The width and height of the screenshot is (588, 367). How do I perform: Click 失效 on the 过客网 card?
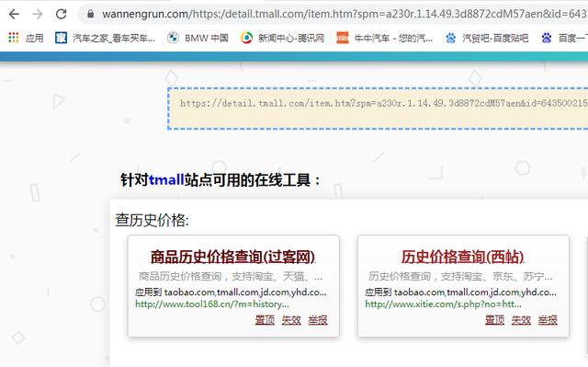pyautogui.click(x=291, y=320)
